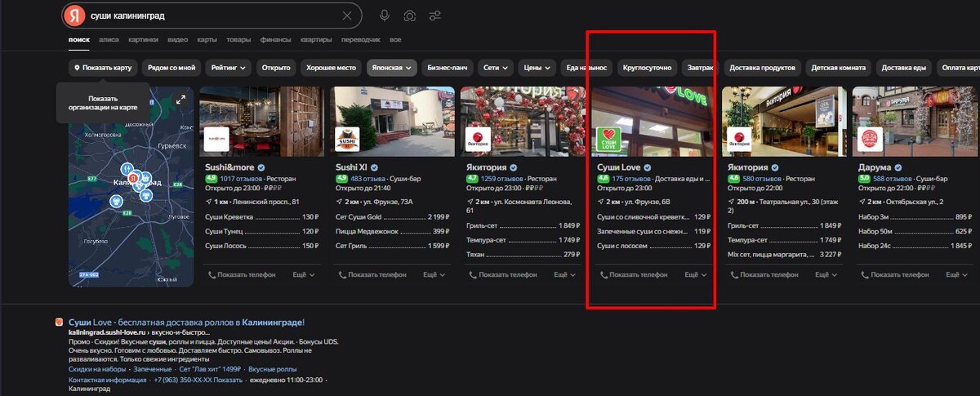Switch to the алиса tab
This screenshot has width=980, height=396.
point(109,39)
